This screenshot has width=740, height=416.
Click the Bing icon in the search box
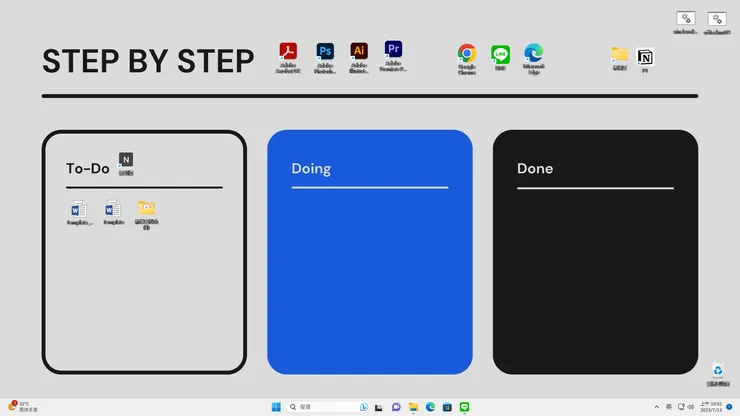[x=364, y=407]
